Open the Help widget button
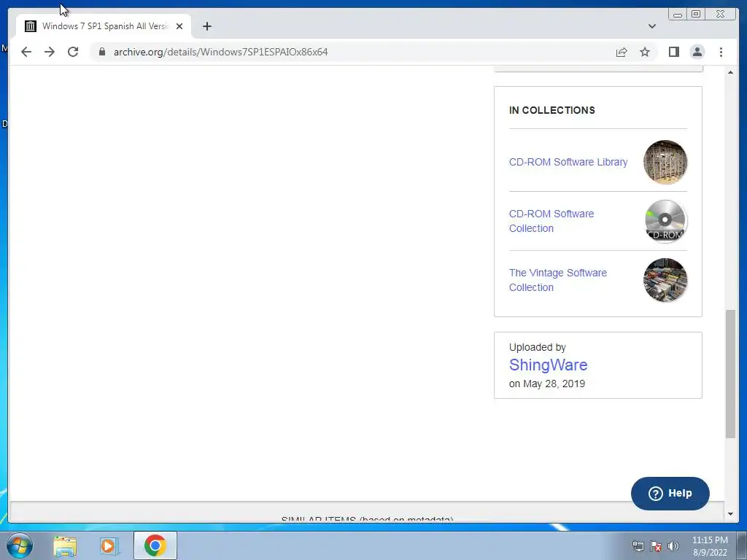 (x=670, y=494)
